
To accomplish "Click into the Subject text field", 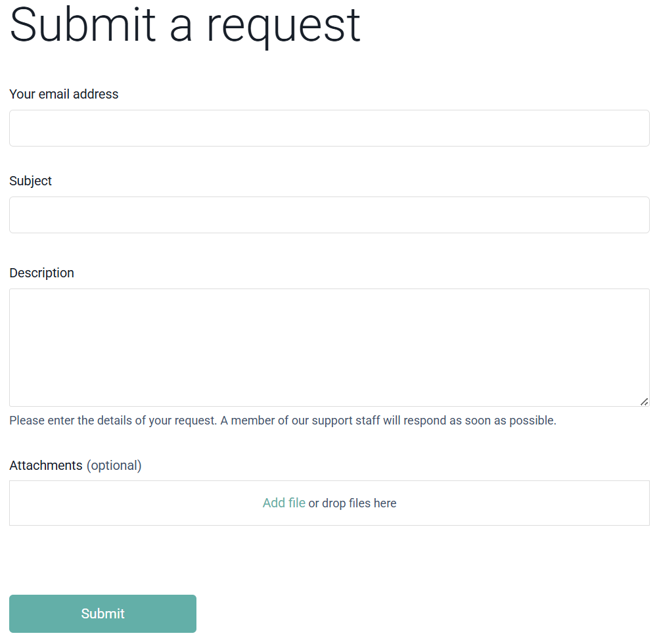I will click(x=329, y=215).
